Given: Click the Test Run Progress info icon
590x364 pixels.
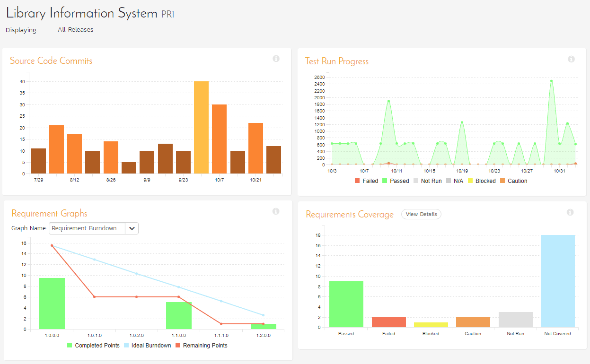Looking at the screenshot, I should click(571, 59).
